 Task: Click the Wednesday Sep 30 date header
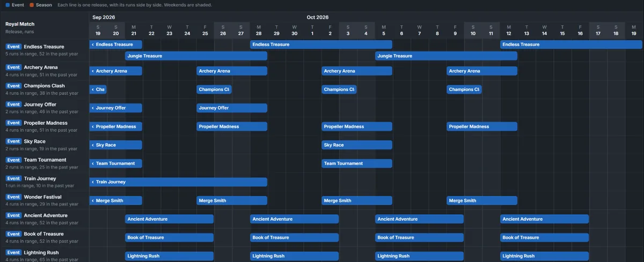pos(295,30)
